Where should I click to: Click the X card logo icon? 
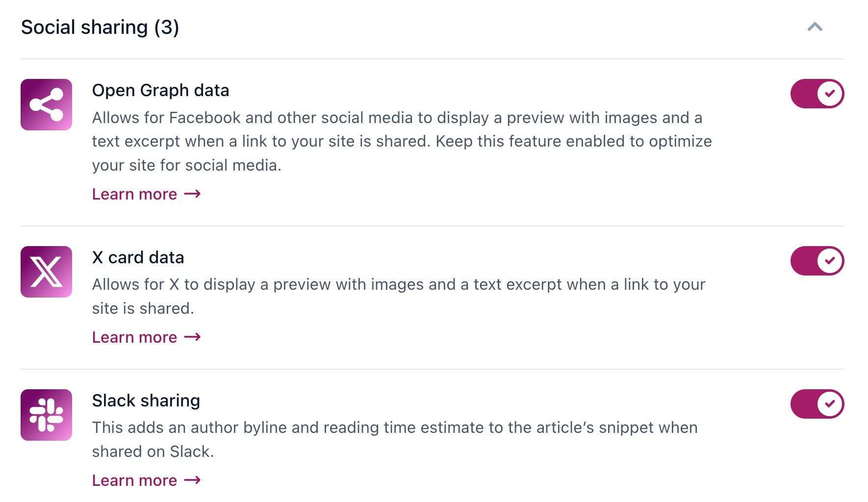[x=46, y=272]
